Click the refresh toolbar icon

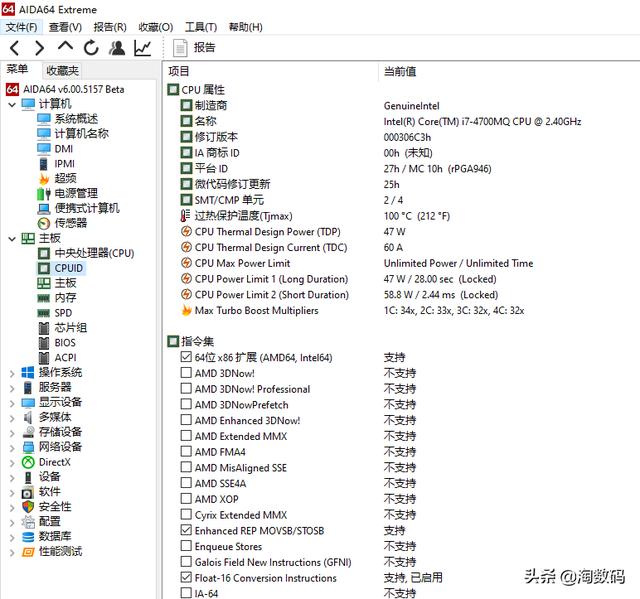[91, 48]
